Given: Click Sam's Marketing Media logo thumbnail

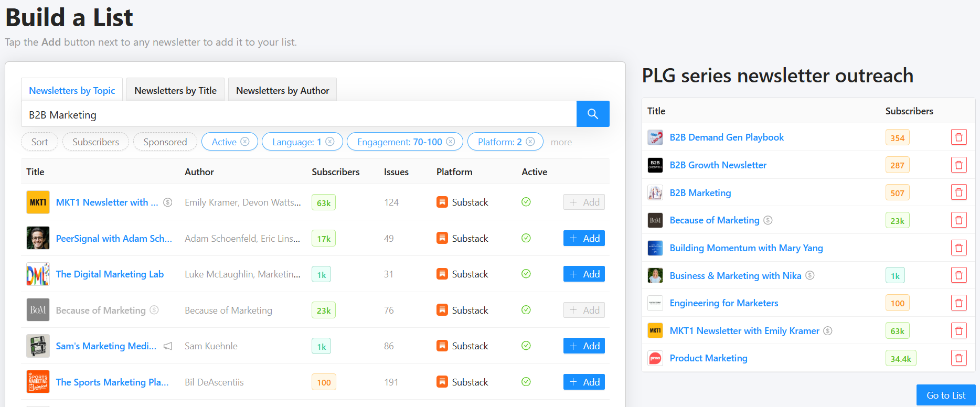Looking at the screenshot, I should (38, 346).
